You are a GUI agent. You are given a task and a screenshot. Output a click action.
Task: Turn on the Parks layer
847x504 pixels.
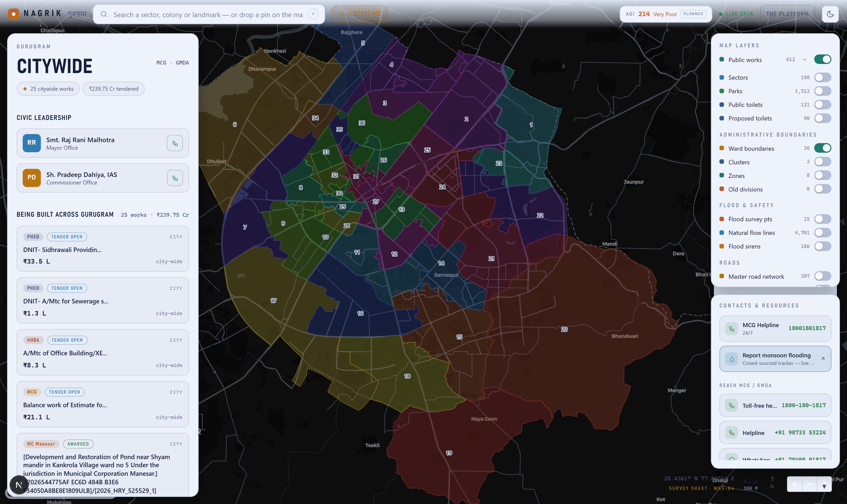pyautogui.click(x=823, y=91)
